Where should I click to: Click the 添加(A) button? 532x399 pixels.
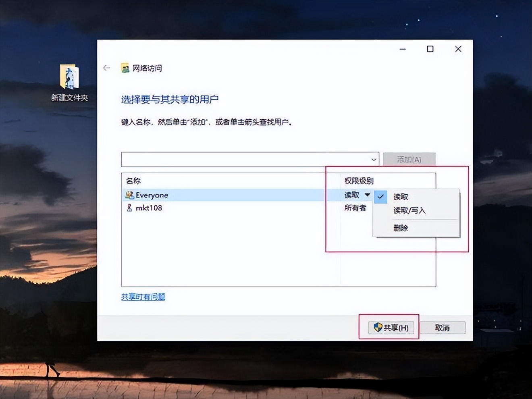click(409, 159)
